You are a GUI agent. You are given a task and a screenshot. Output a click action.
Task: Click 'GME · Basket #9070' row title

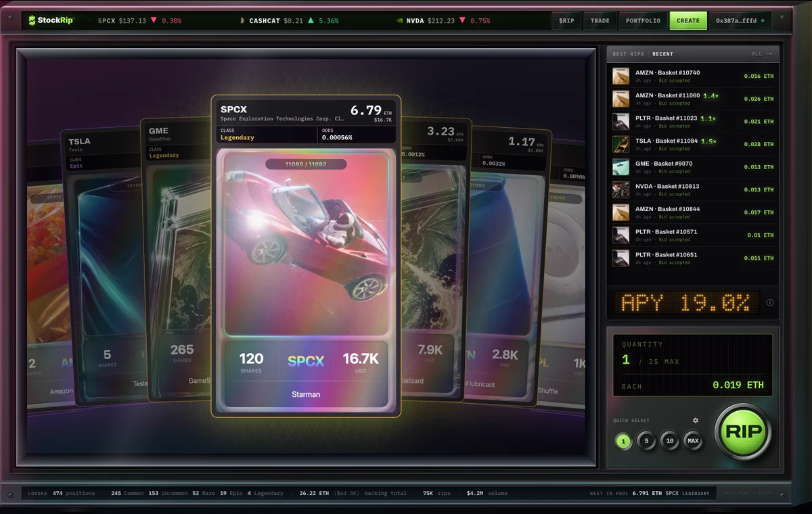tap(664, 164)
